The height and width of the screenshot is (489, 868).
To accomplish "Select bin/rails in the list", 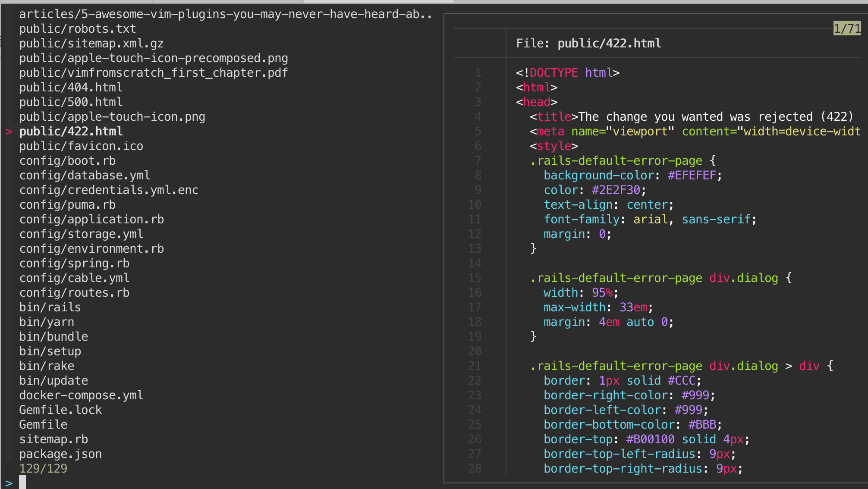I will coord(50,307).
